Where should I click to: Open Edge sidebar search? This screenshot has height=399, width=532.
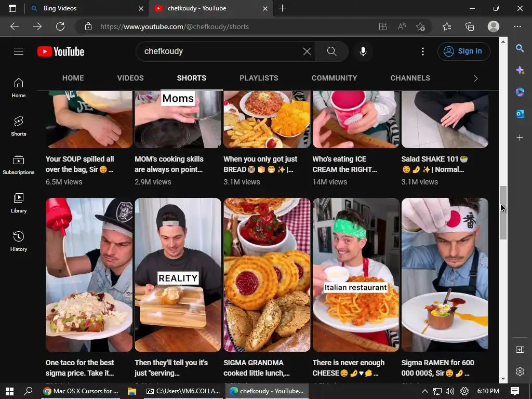[520, 48]
